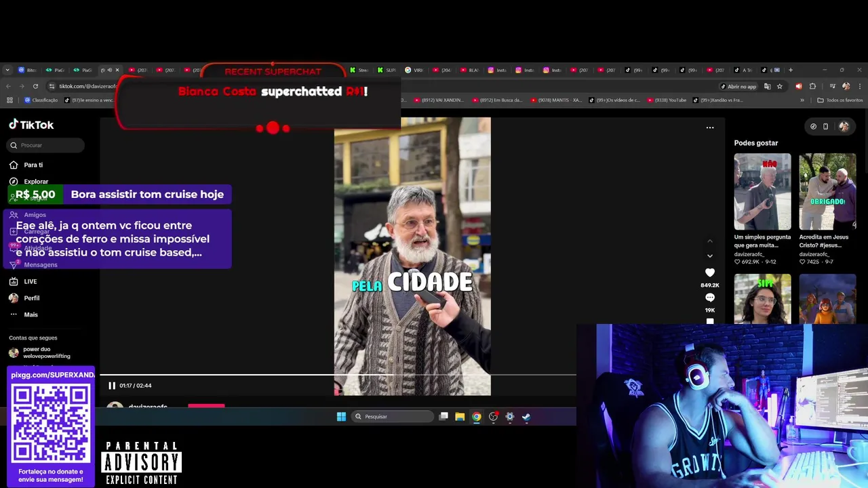This screenshot has height=488, width=868.
Task: Open comments with 19K bubble icon
Action: pyautogui.click(x=710, y=298)
